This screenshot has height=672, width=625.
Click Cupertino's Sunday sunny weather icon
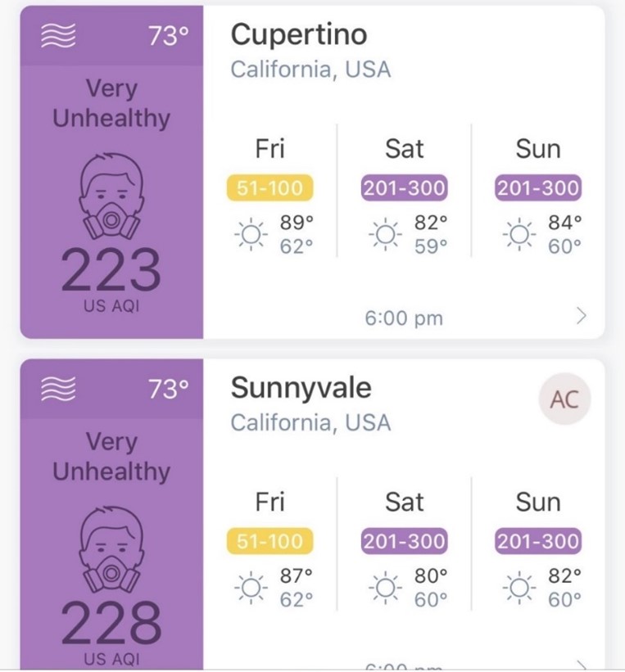click(x=519, y=234)
